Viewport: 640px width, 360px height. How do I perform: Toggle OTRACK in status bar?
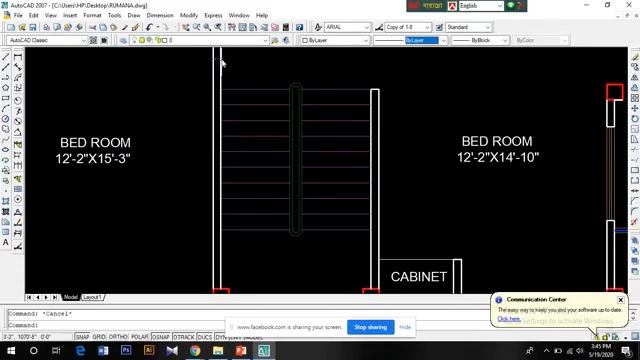(x=184, y=337)
